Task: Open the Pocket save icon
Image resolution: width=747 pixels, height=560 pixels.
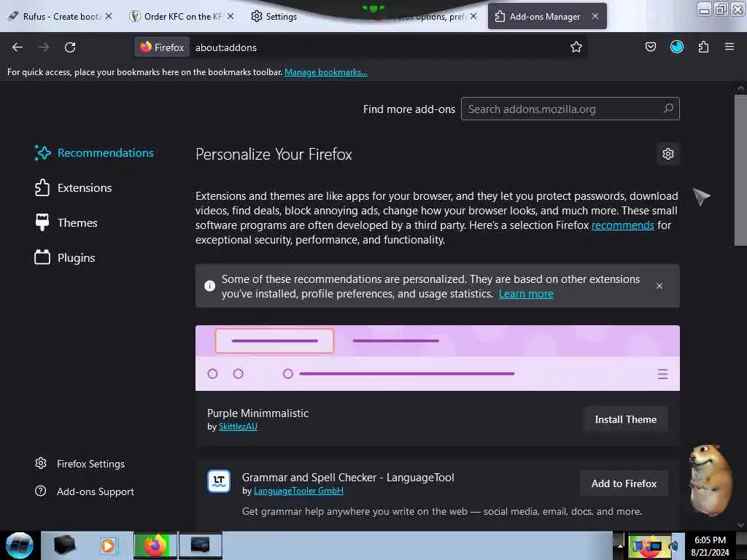Action: tap(650, 47)
